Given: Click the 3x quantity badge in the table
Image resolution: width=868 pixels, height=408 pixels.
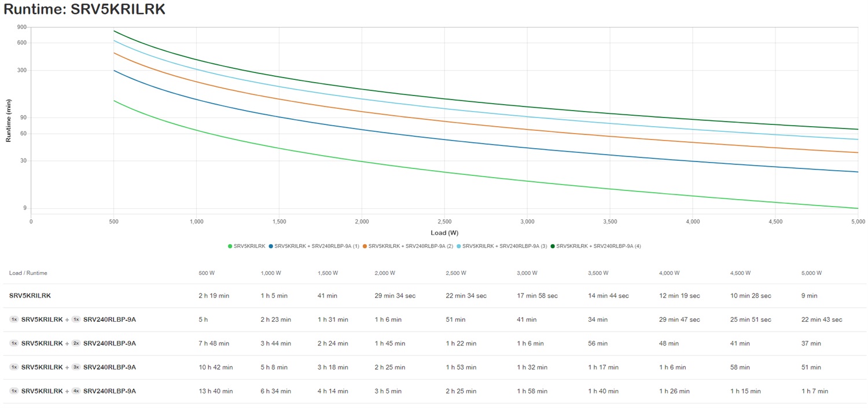Looking at the screenshot, I should 76,367.
